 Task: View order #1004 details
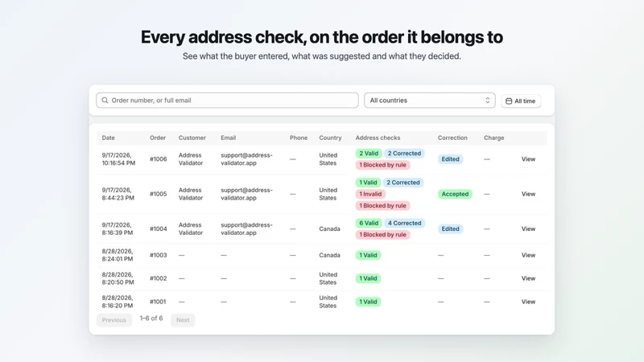[528, 228]
